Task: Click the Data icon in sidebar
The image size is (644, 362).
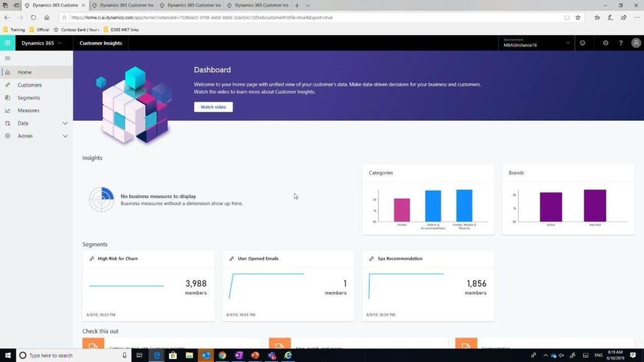Action: point(8,123)
